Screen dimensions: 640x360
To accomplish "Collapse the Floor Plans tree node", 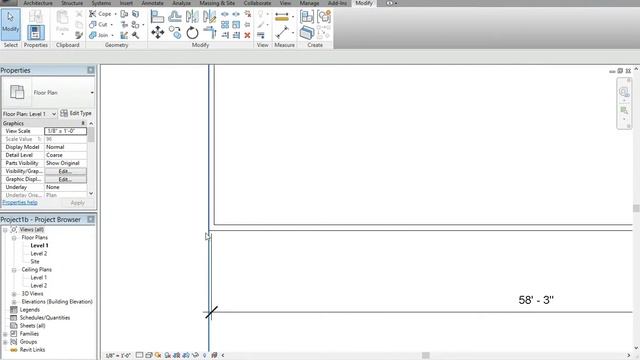I will click(x=14, y=238).
